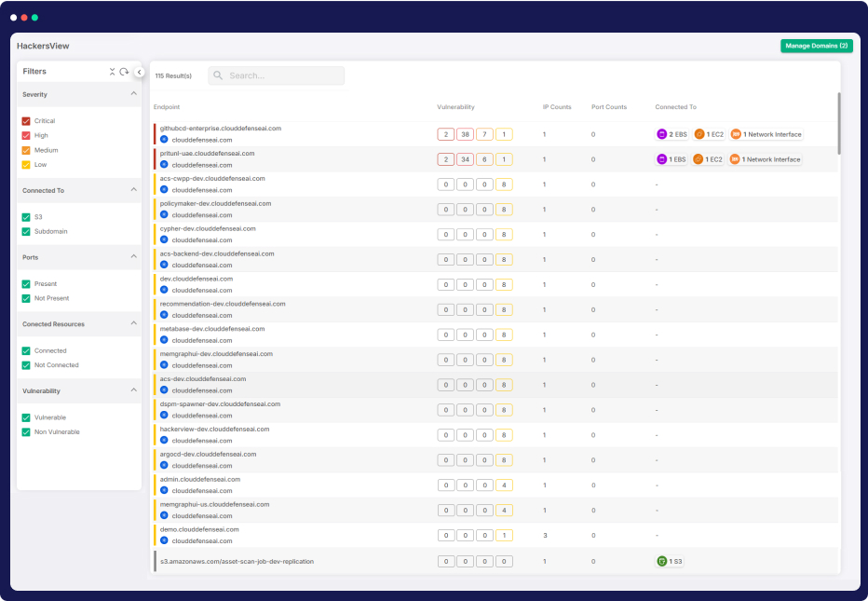Collapse the Vulnerability filter section
The height and width of the screenshot is (601, 868).
pyautogui.click(x=133, y=390)
